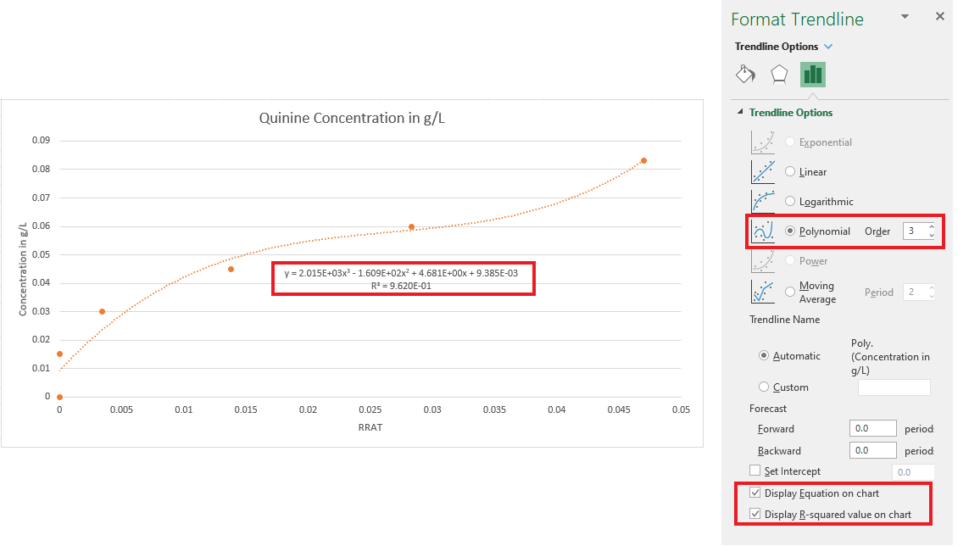Select the Automatic trendline name radio button
980x546 pixels.
(763, 355)
